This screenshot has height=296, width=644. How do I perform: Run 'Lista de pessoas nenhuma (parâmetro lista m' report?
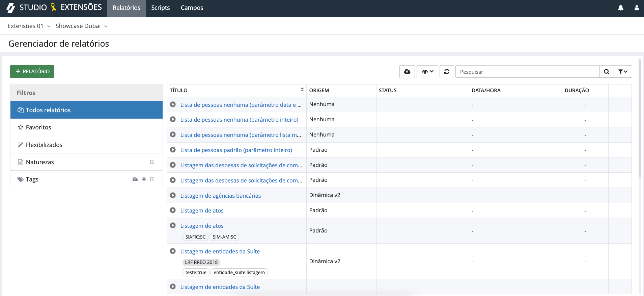pos(173,134)
